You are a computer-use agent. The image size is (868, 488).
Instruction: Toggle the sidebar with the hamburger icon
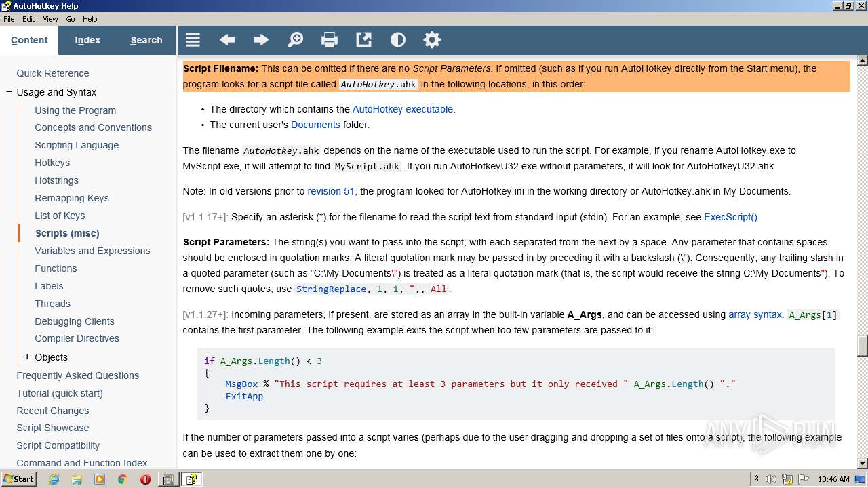(193, 40)
